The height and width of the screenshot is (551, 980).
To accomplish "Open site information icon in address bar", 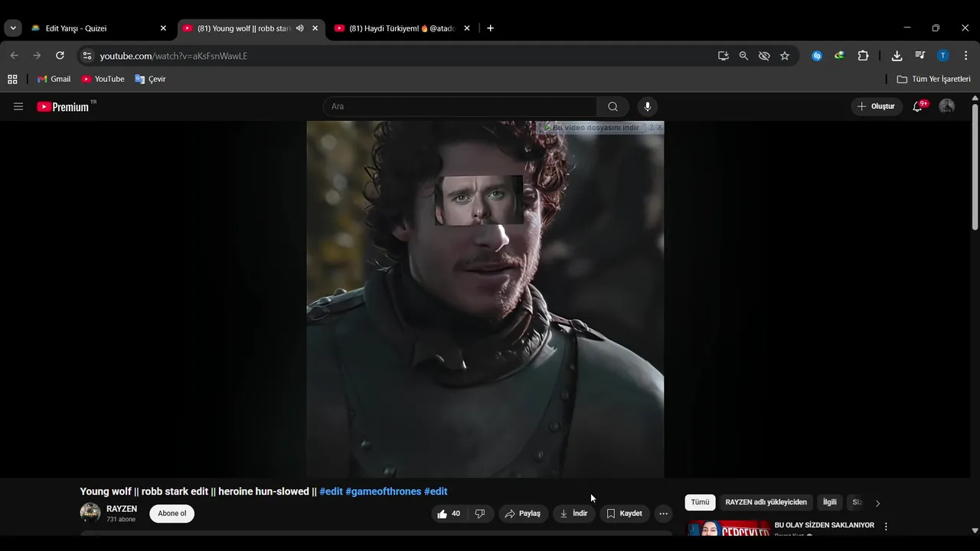I will (x=87, y=56).
